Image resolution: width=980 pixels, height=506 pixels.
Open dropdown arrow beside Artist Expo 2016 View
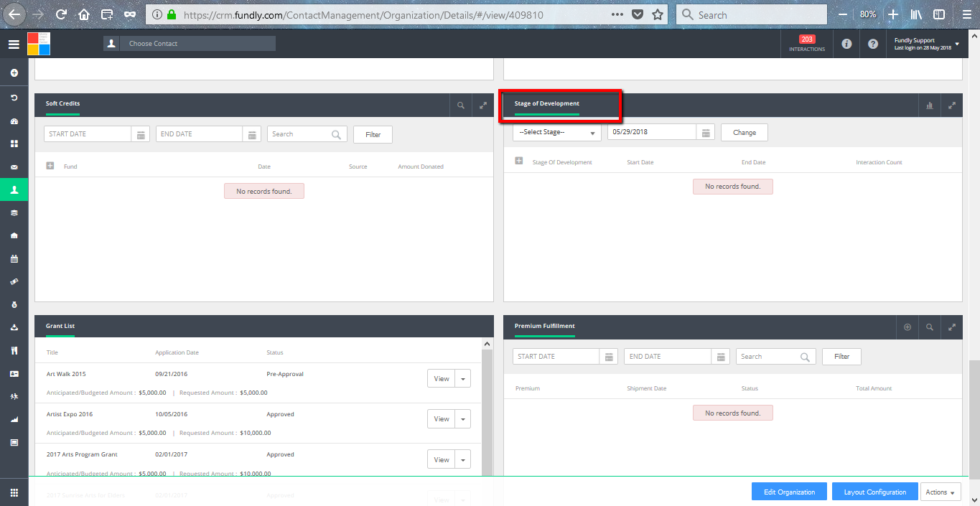pyautogui.click(x=463, y=419)
